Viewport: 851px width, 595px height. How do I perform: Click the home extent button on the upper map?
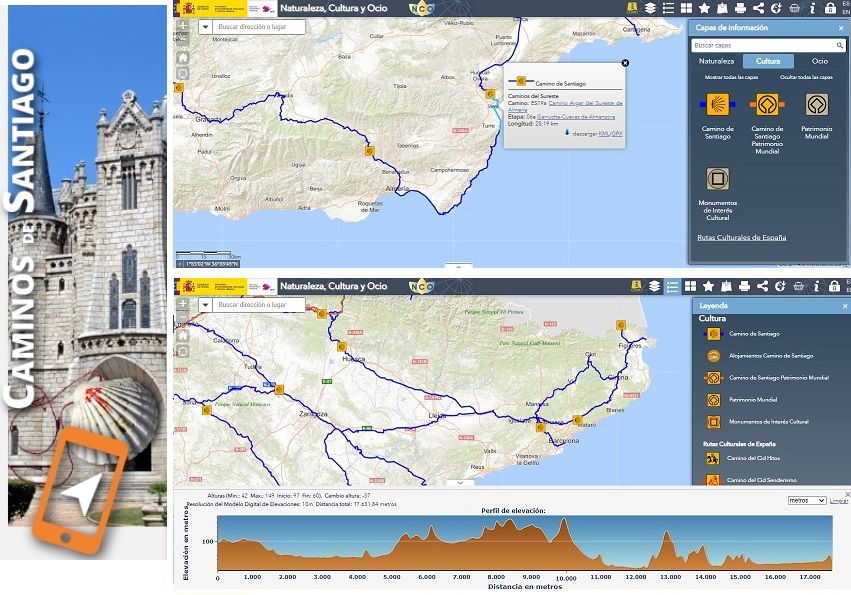click(x=183, y=57)
